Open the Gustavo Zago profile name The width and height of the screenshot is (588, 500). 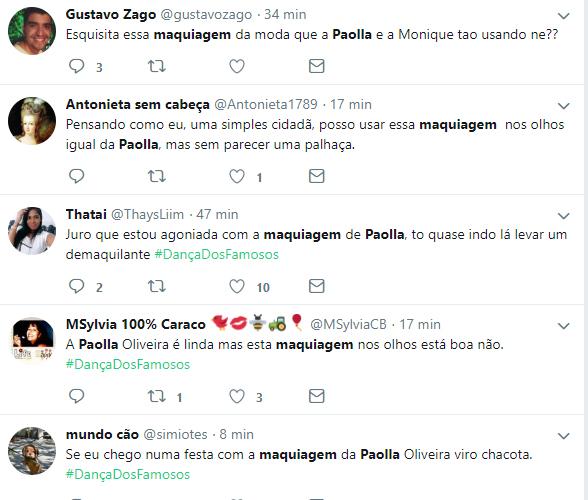(111, 14)
